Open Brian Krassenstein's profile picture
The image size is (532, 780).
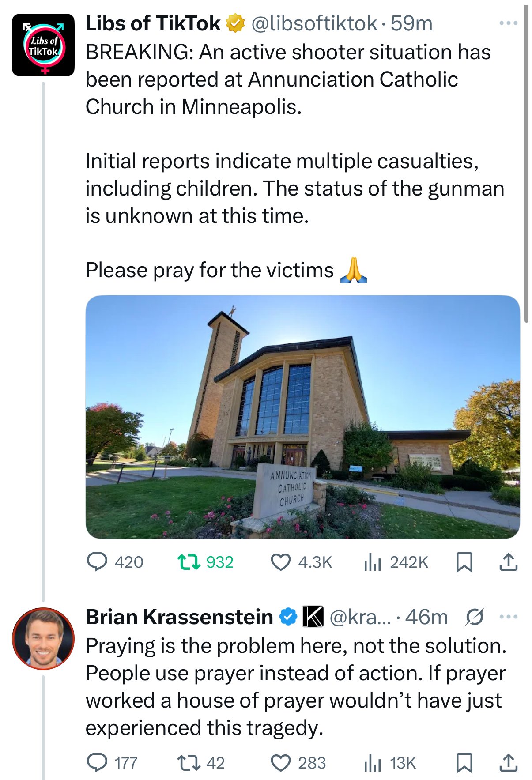pos(43,638)
